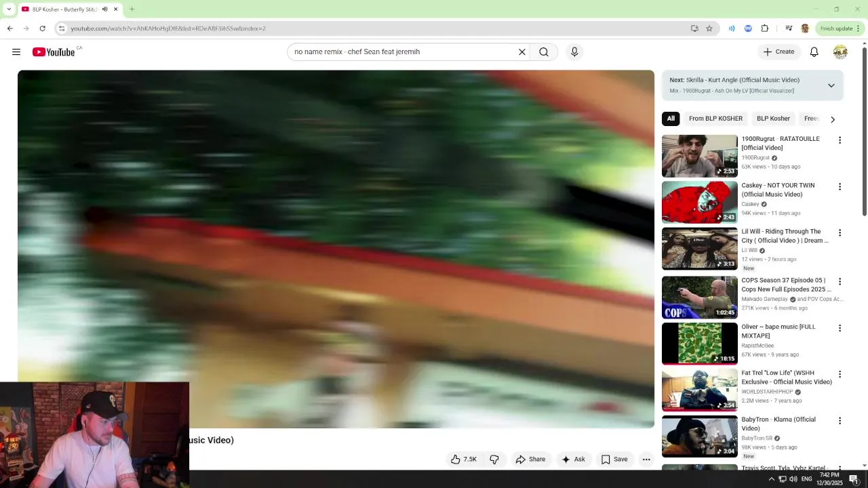Close the BLP Kosher tab
This screenshot has width=868, height=488.
coord(115,9)
